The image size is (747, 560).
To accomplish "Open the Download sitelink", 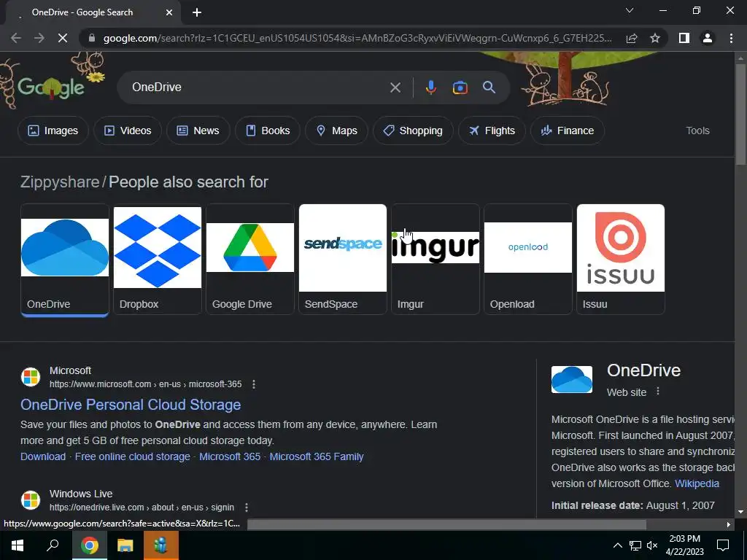I will point(43,456).
